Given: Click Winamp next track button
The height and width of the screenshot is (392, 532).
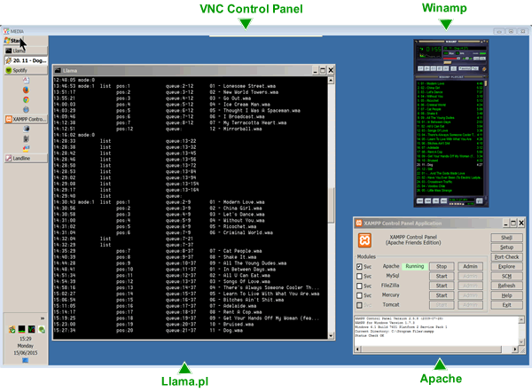Looking at the screenshot, I should tap(446, 68).
